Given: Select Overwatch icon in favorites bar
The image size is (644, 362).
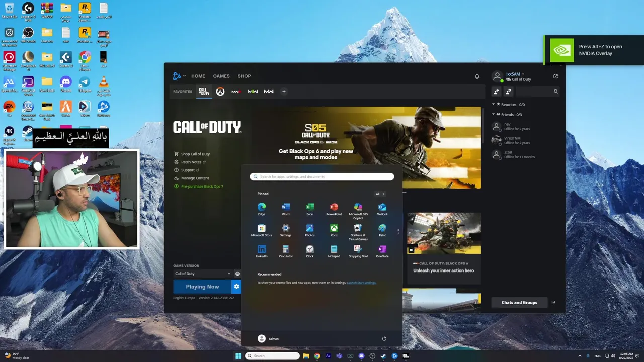Looking at the screenshot, I should [220, 92].
